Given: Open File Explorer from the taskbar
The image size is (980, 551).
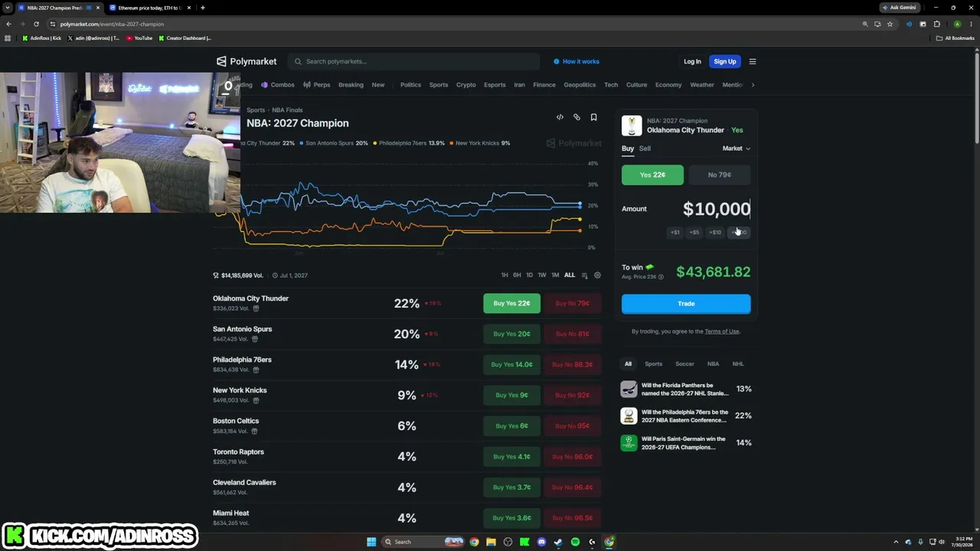Looking at the screenshot, I should tap(491, 542).
